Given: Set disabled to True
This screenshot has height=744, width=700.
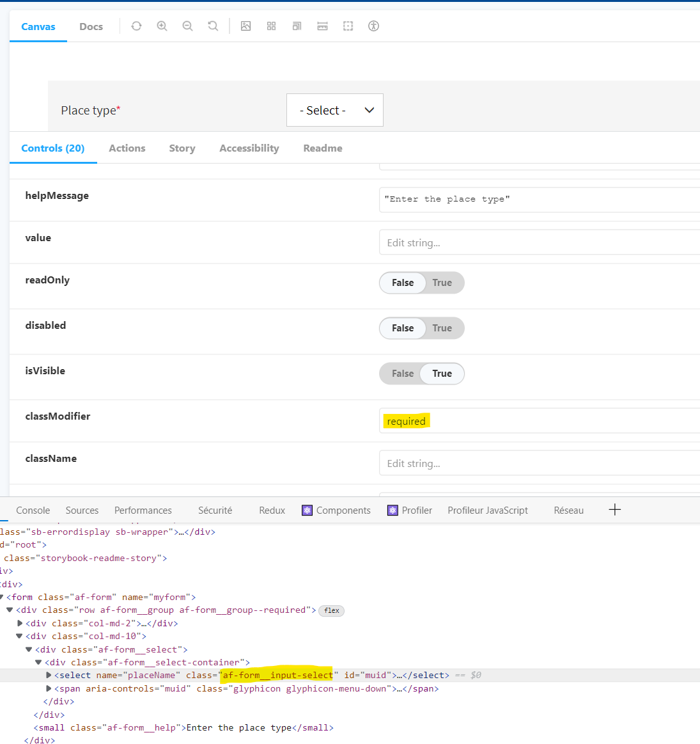Looking at the screenshot, I should coord(442,328).
